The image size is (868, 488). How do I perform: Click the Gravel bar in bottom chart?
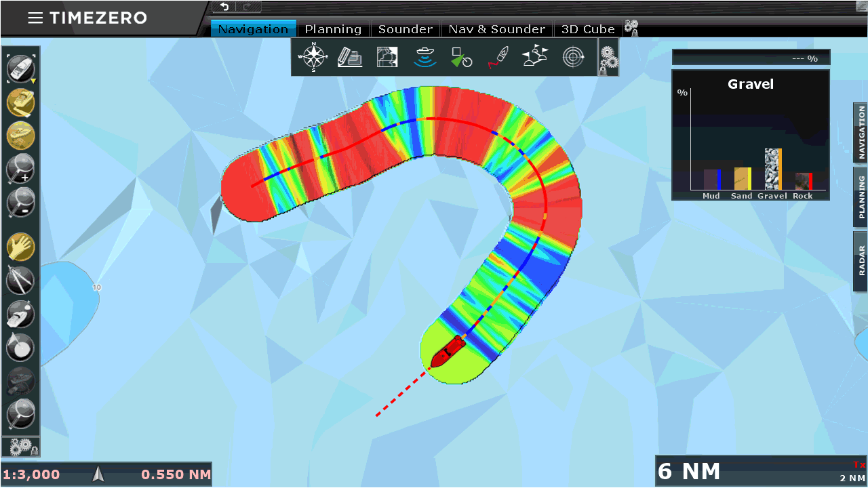[773, 169]
